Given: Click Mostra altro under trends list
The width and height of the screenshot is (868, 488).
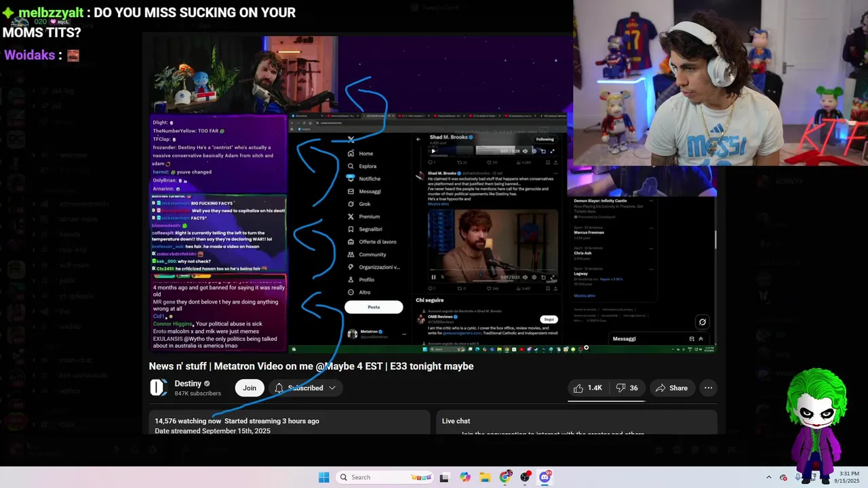Looking at the screenshot, I should pyautogui.click(x=585, y=296).
